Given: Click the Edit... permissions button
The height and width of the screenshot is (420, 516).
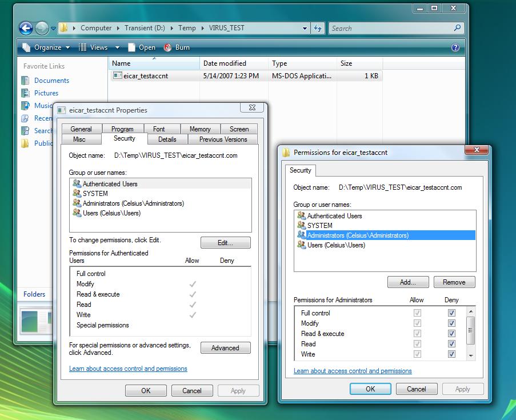Looking at the screenshot, I should click(225, 243).
